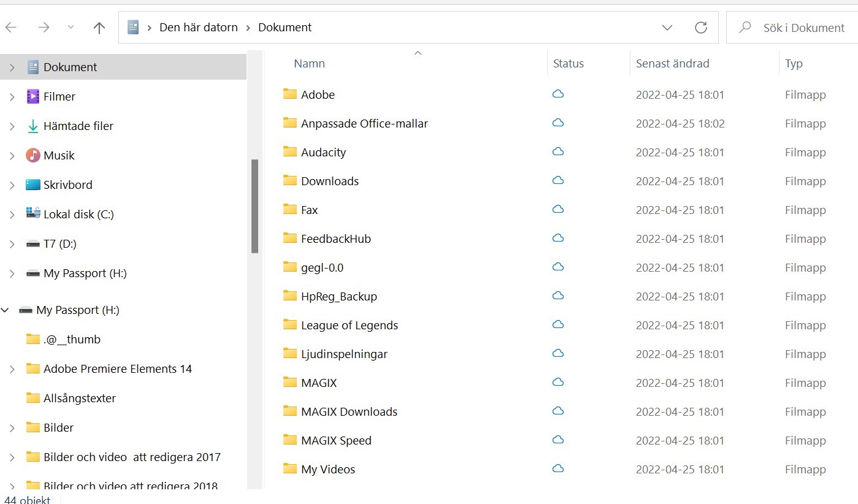This screenshot has width=858, height=504.
Task: Select the FeedbackHub folder icon
Action: click(x=290, y=238)
